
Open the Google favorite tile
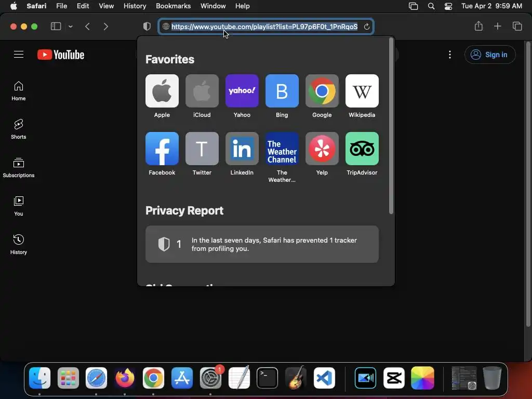tap(322, 91)
